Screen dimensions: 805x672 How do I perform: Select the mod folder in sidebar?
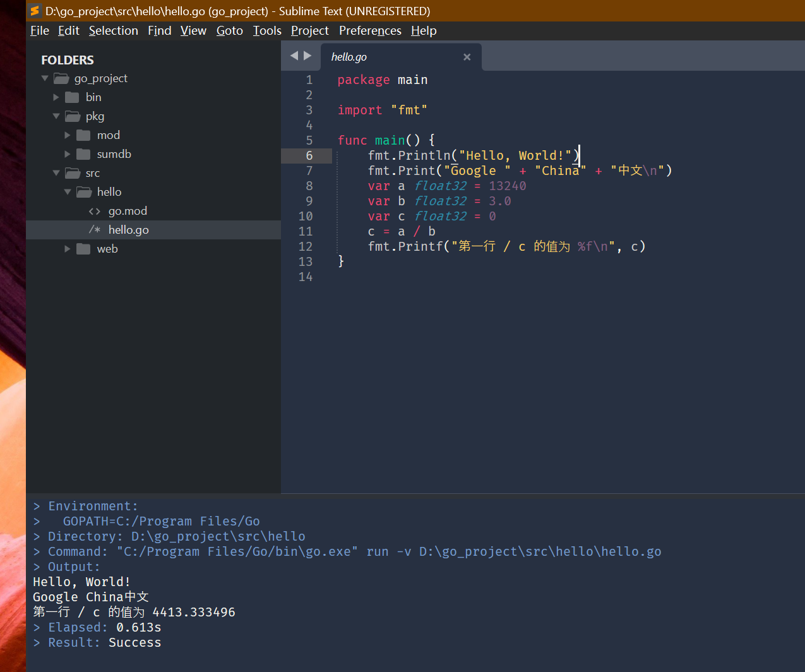coord(108,135)
